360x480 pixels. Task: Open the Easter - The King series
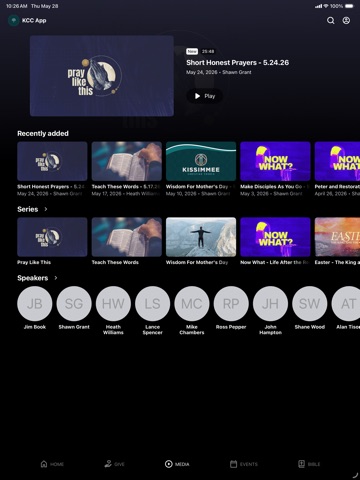click(x=337, y=237)
